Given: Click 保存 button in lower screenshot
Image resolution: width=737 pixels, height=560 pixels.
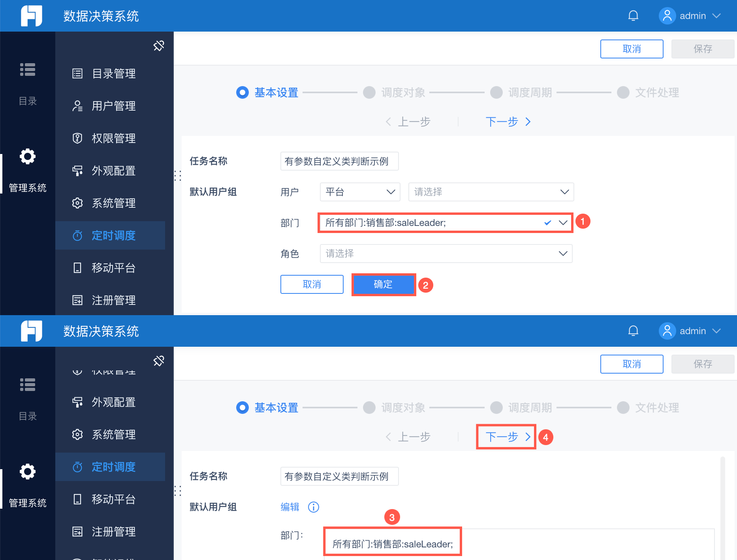Looking at the screenshot, I should coord(703,364).
